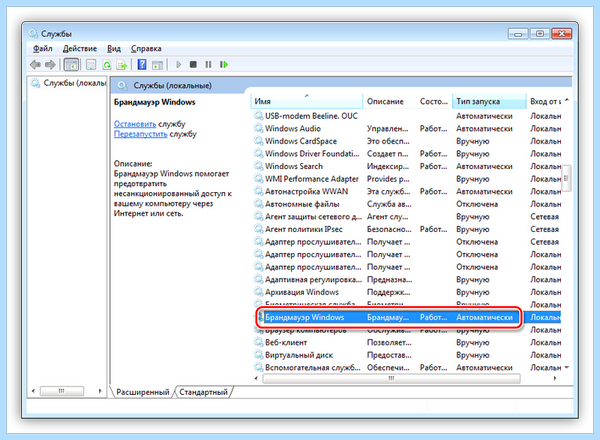Open the Справка menu
600x440 pixels.
(146, 49)
